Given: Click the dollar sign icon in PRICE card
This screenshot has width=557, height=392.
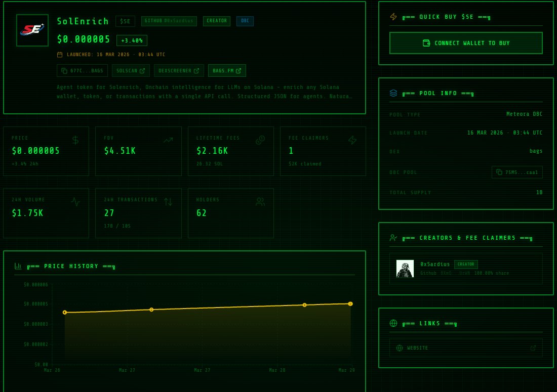Looking at the screenshot, I should 75,140.
